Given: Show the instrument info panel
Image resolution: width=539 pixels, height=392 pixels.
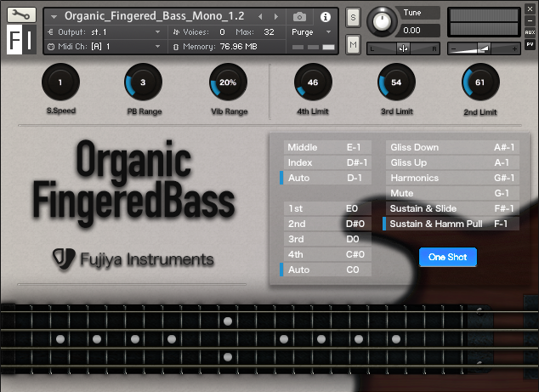Looking at the screenshot, I should click(x=326, y=17).
